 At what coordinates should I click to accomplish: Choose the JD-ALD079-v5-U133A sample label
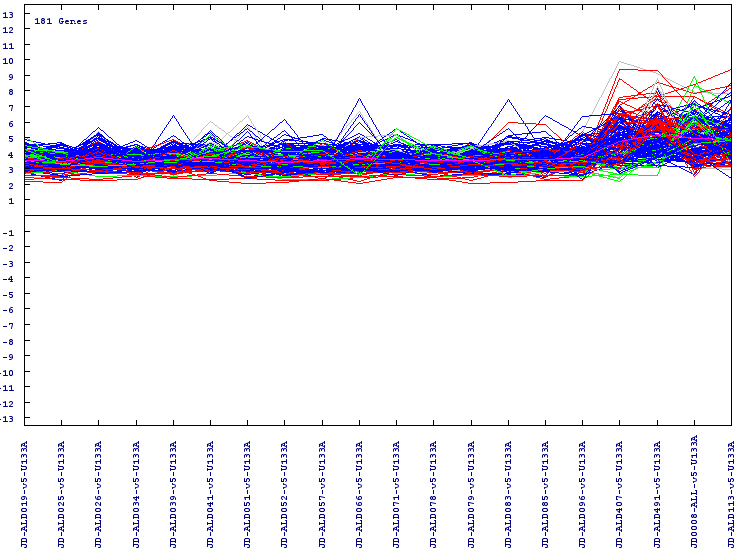(x=471, y=492)
